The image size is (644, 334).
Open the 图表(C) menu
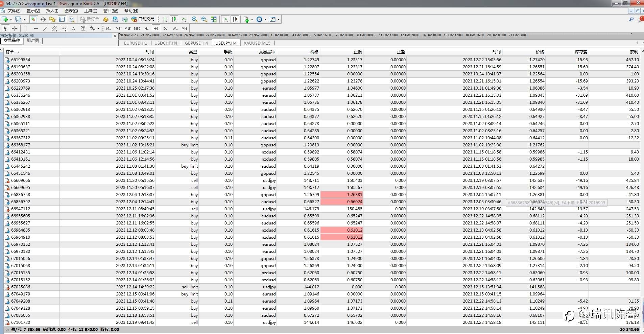pyautogui.click(x=71, y=11)
